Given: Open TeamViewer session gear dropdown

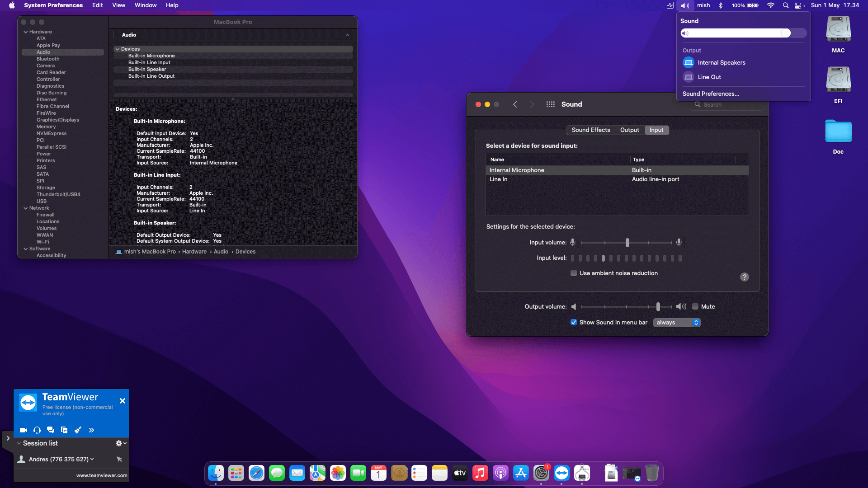Looking at the screenshot, I should [x=121, y=443].
